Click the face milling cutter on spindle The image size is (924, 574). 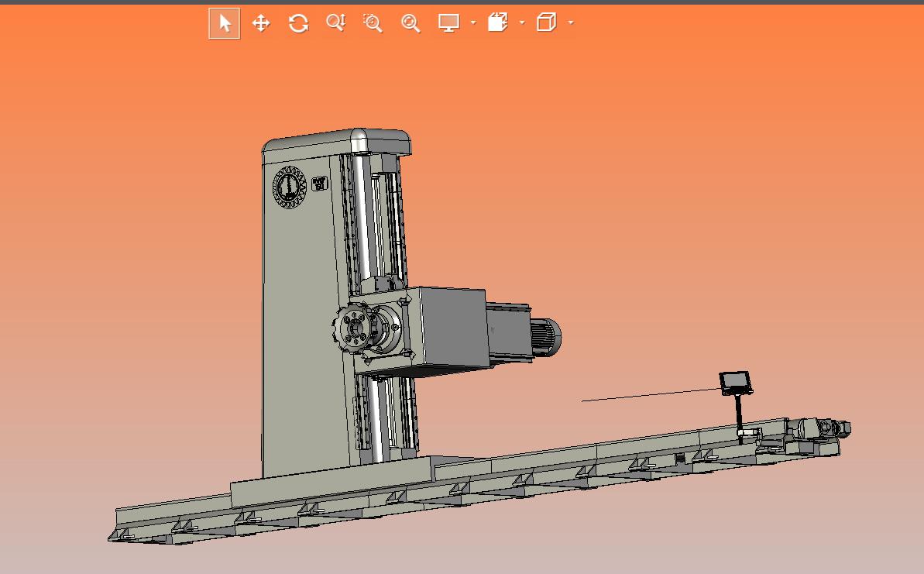pyautogui.click(x=354, y=330)
